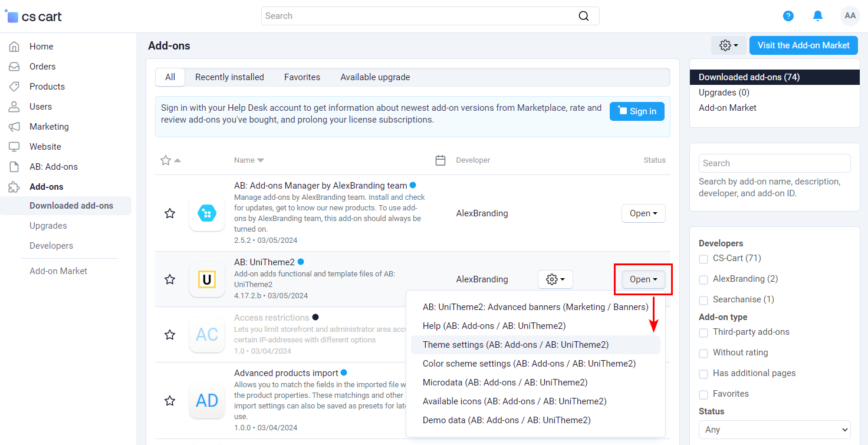The image size is (868, 445).
Task: Favorite AB: UniTheme2 with its star
Action: pos(170,279)
